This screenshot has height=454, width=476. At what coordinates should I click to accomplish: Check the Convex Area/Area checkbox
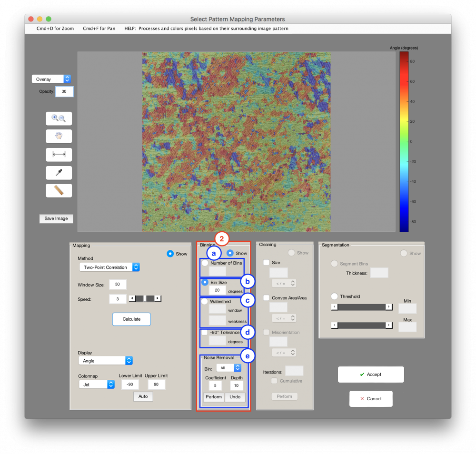[266, 298]
